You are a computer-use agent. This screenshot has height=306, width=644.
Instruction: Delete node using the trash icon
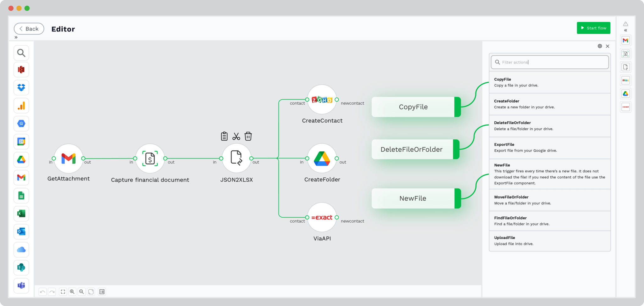point(248,136)
